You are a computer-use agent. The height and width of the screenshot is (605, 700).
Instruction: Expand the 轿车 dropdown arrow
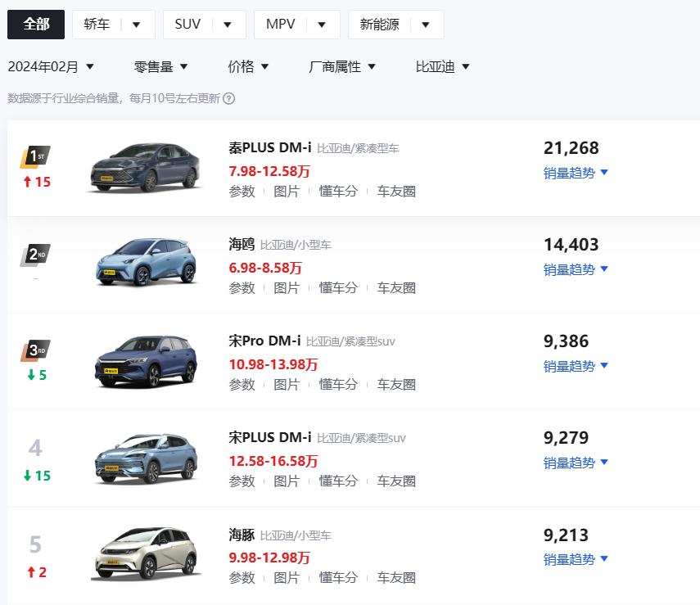tap(137, 25)
